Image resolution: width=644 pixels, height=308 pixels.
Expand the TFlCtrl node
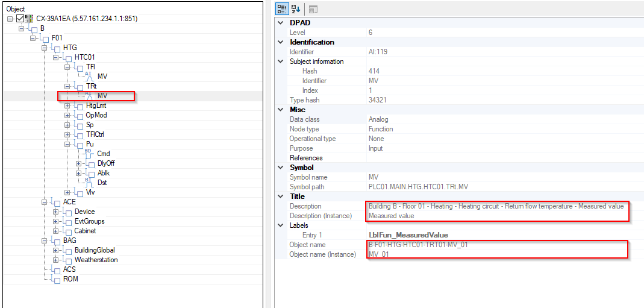[x=67, y=134]
